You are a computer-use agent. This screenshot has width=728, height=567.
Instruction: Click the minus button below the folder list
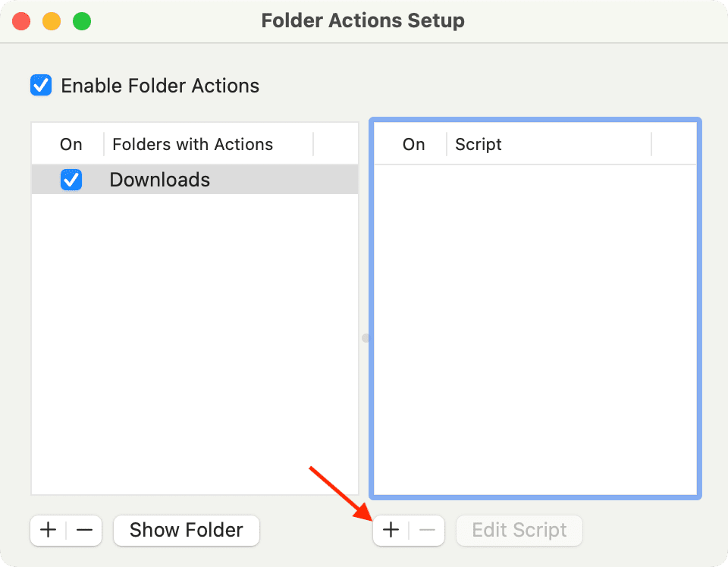tap(84, 530)
